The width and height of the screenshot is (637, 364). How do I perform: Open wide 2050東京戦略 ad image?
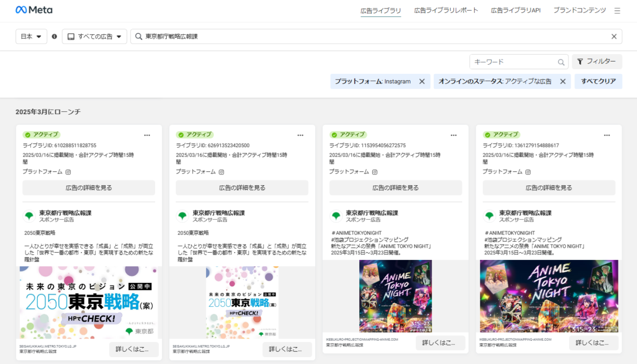point(89,302)
